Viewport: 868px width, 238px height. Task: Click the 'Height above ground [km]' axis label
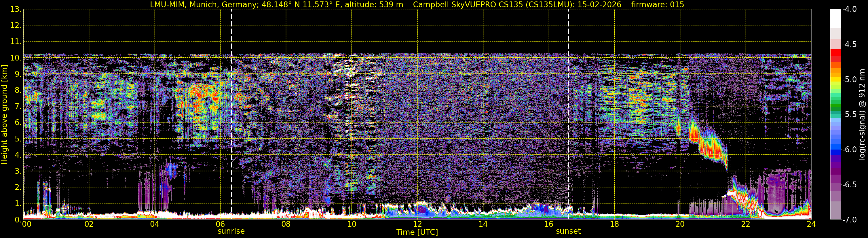(x=4, y=115)
